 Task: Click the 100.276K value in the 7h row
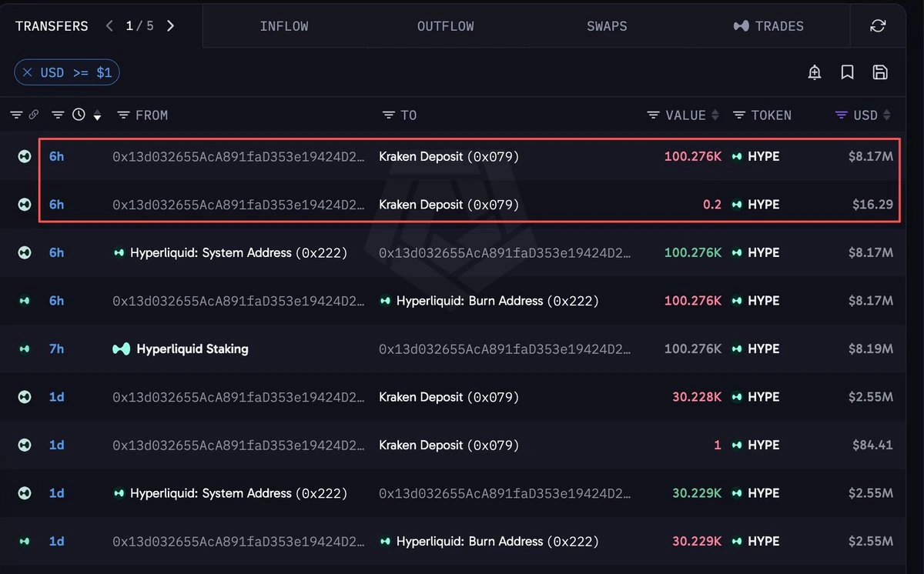pos(693,349)
